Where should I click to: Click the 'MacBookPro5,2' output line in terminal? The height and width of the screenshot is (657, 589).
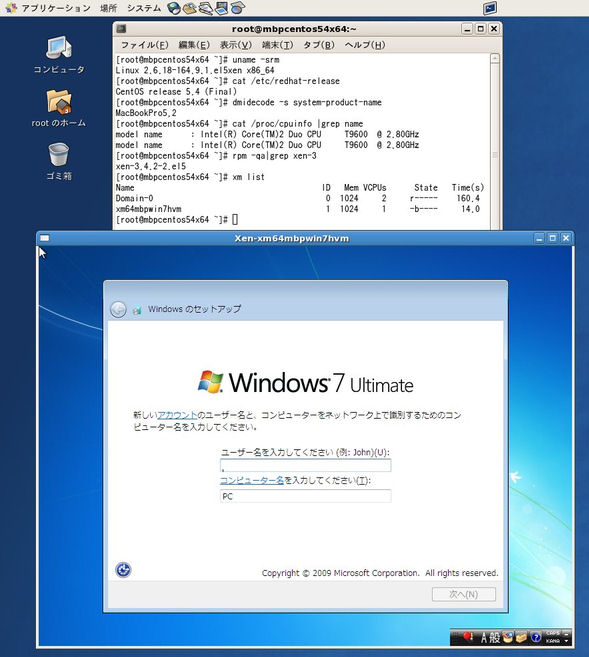pos(146,113)
